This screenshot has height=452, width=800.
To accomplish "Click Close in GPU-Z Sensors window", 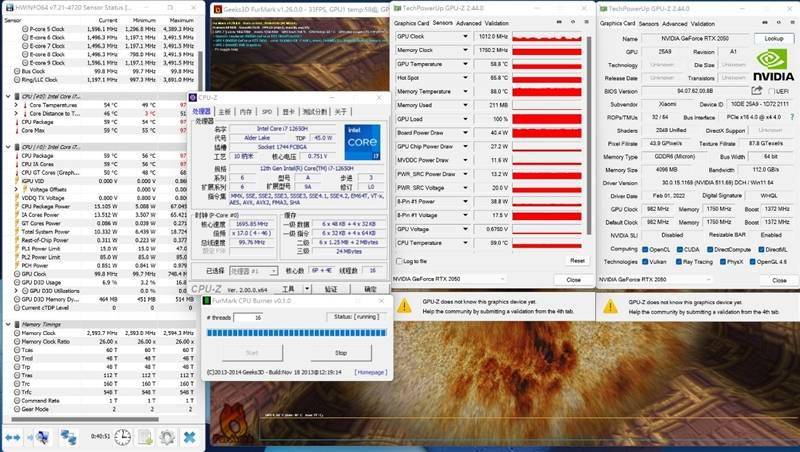I will point(573,280).
